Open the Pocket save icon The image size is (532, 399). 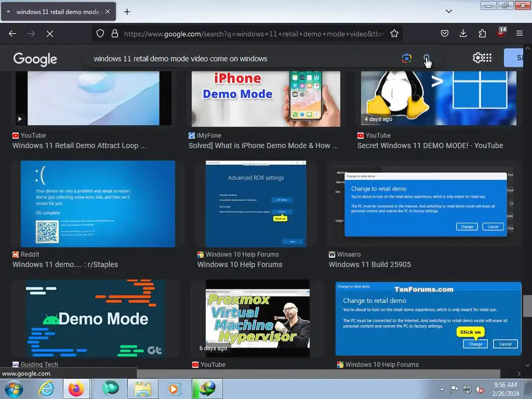coord(445,33)
